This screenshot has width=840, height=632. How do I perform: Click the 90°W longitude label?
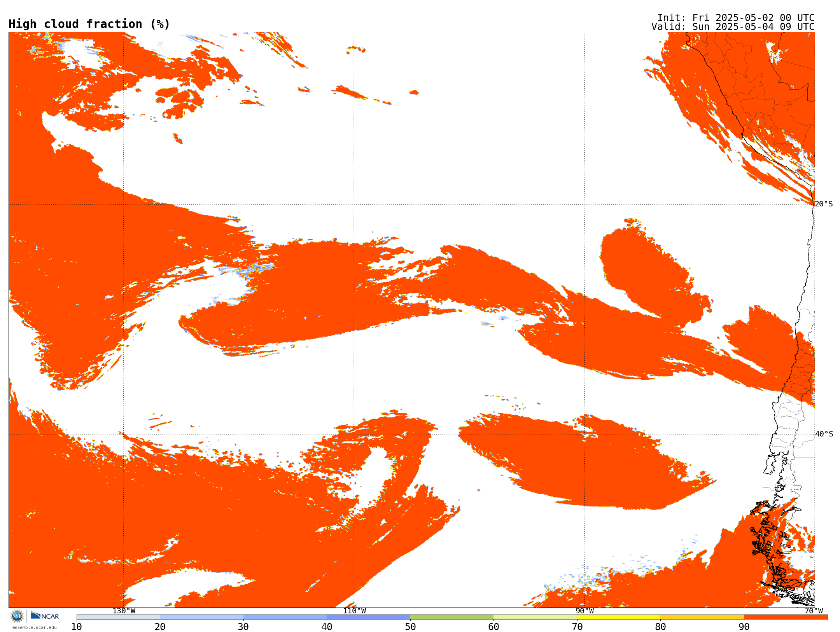[585, 611]
